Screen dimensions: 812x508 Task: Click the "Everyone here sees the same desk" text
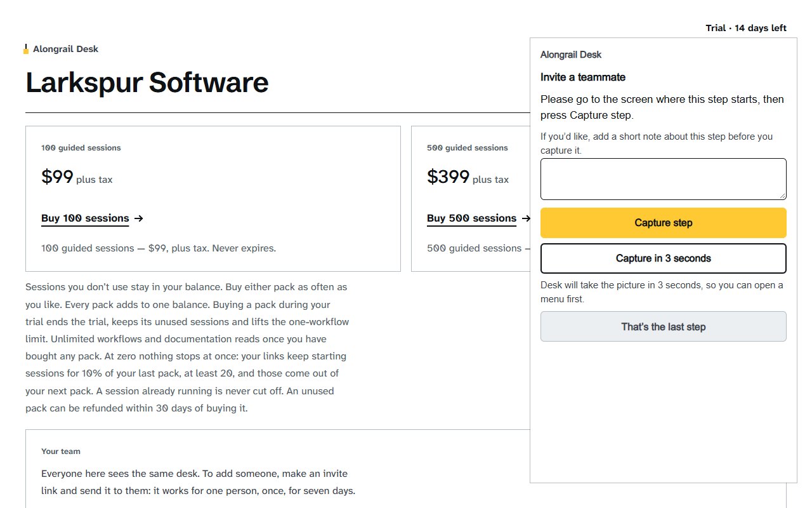pyautogui.click(x=198, y=483)
